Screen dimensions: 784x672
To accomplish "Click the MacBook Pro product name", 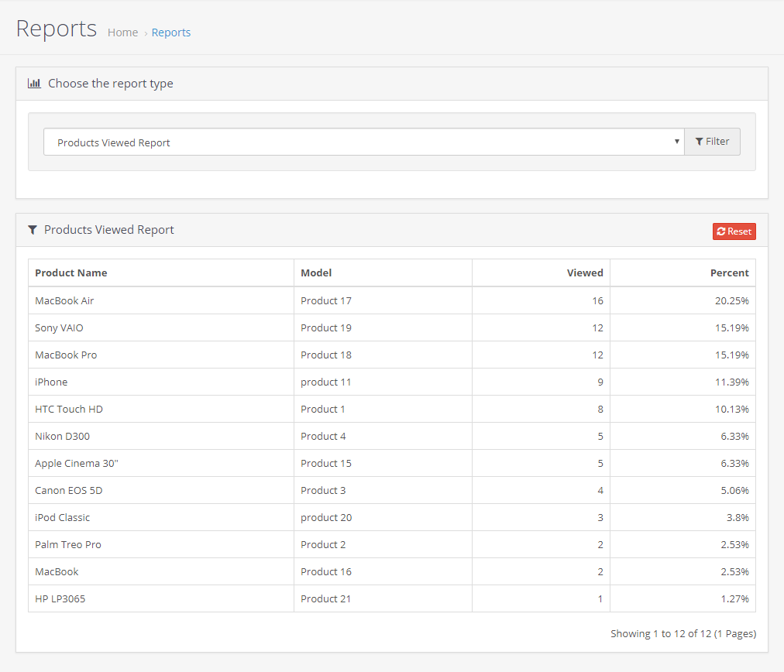I will tap(66, 355).
